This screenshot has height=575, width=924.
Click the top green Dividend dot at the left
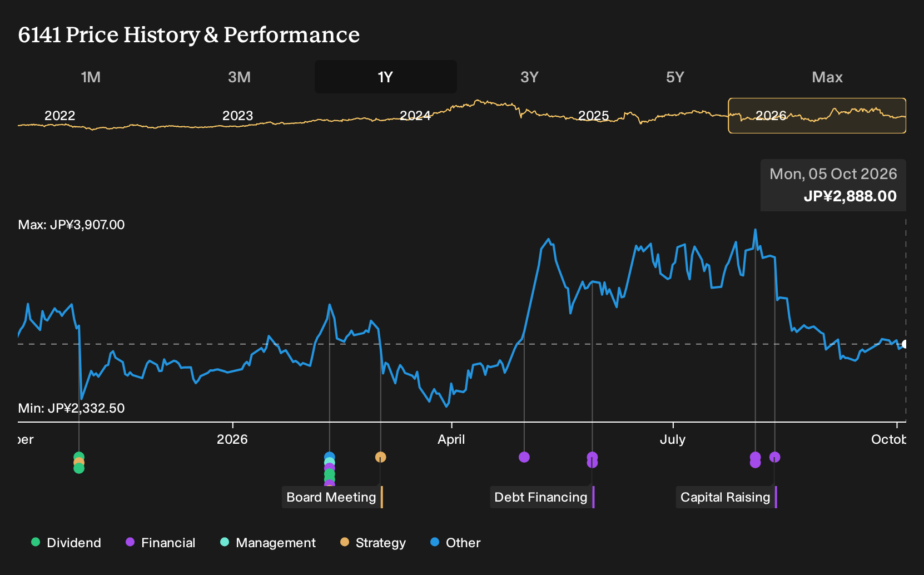79,457
